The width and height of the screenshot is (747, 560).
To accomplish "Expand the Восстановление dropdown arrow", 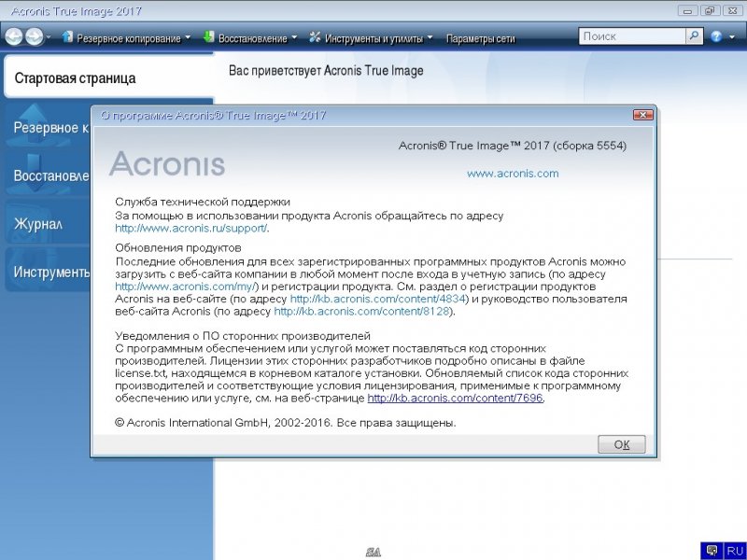I will click(x=293, y=37).
